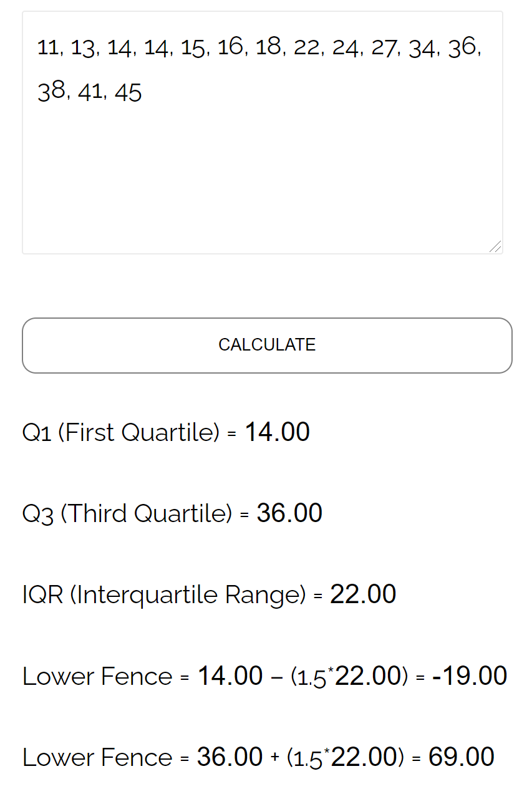This screenshot has height=794, width=532.
Task: Click the text area resize handle
Action: [x=495, y=247]
